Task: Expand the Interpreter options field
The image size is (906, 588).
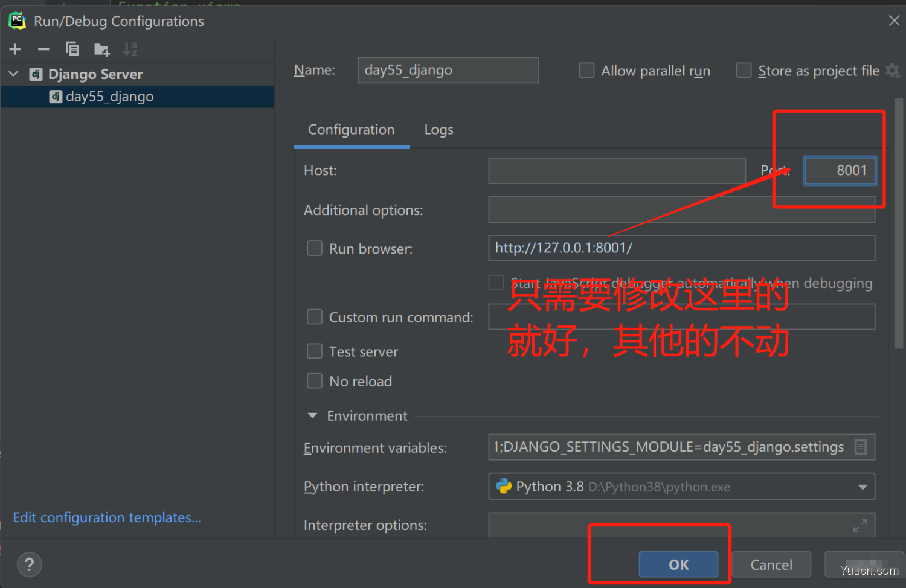Action: coord(860,526)
